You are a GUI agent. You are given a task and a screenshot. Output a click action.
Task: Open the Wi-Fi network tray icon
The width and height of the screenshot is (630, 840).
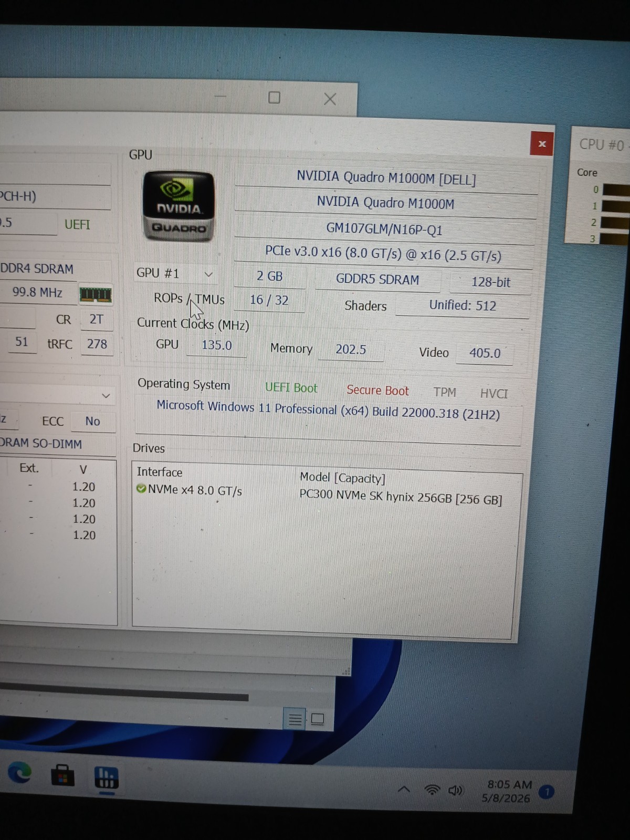(x=432, y=790)
